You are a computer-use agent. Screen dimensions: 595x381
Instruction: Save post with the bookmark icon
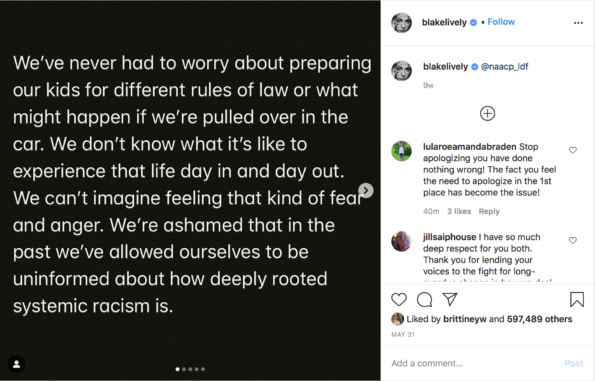pyautogui.click(x=577, y=299)
